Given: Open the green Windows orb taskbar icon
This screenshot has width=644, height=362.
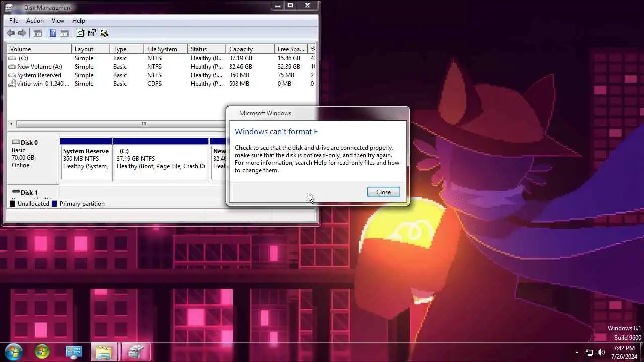Looking at the screenshot, I should coord(42,352).
